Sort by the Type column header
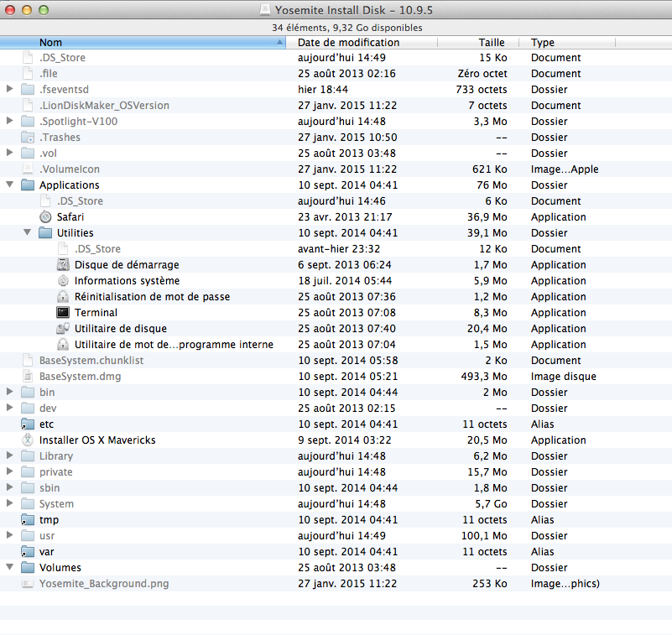672x635 pixels. tap(567, 43)
